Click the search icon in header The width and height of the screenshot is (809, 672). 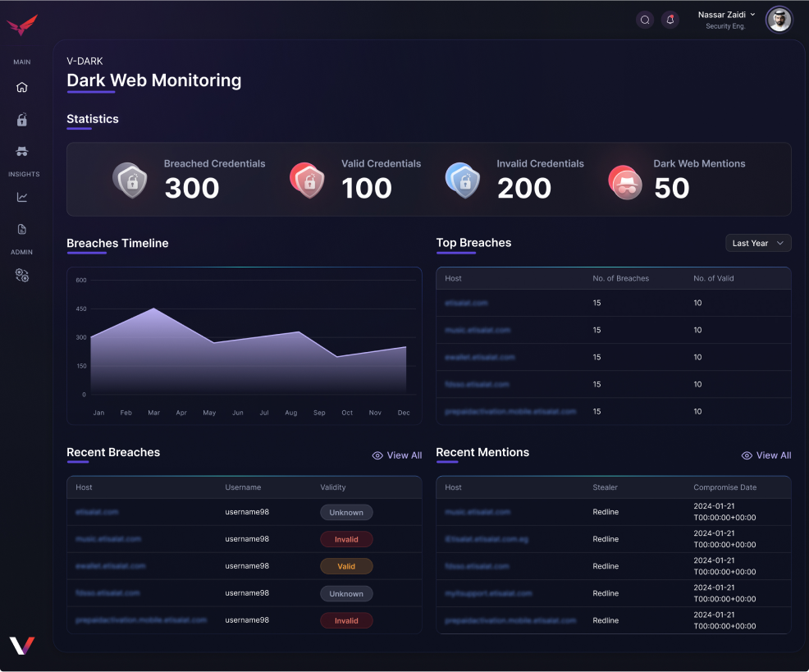(x=645, y=20)
